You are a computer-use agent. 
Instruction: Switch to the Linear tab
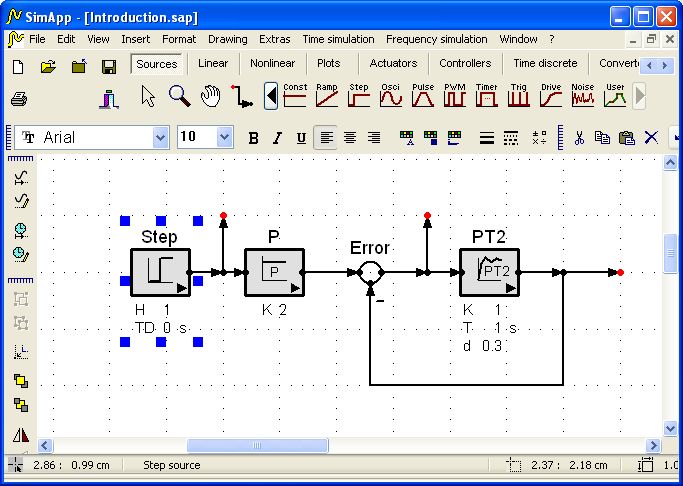[x=213, y=63]
